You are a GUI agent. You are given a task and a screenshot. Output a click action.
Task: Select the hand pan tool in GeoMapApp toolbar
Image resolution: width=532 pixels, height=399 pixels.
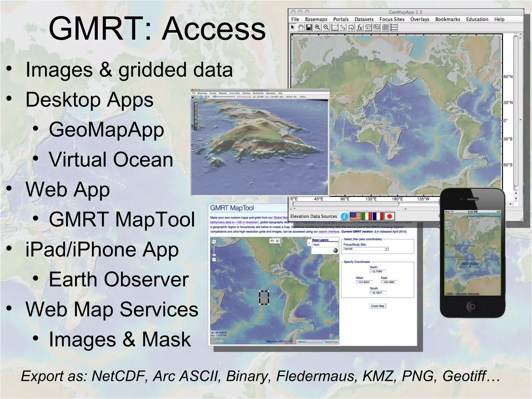tap(301, 27)
